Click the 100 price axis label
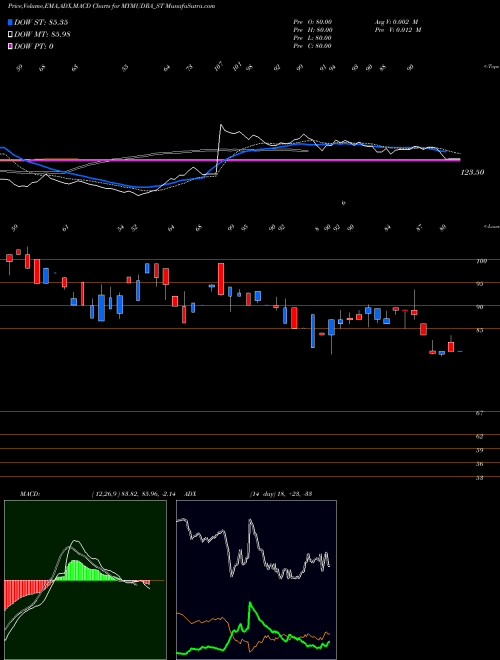The height and width of the screenshot is (660, 500). (481, 261)
